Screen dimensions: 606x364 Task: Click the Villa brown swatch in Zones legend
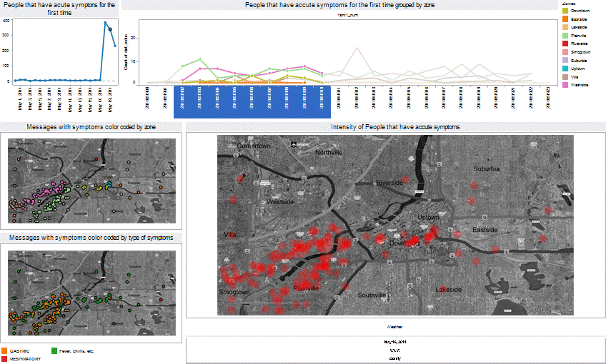coord(565,77)
